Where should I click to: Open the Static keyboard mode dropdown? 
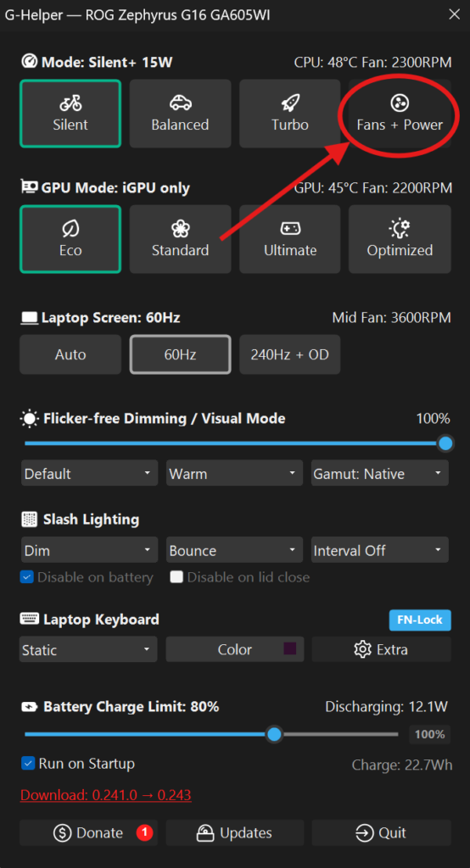tap(89, 649)
